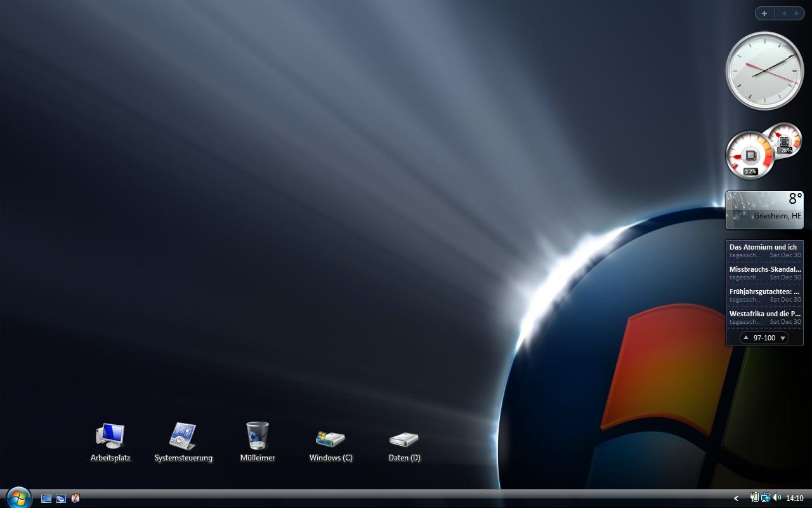
Task: Open the Arbeitsplatz desktop icon
Action: (110, 442)
